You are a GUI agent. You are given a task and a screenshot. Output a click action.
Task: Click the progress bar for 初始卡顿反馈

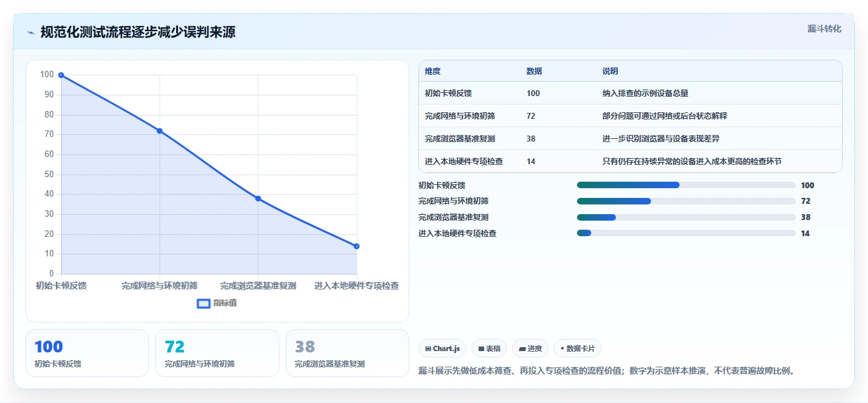[686, 185]
